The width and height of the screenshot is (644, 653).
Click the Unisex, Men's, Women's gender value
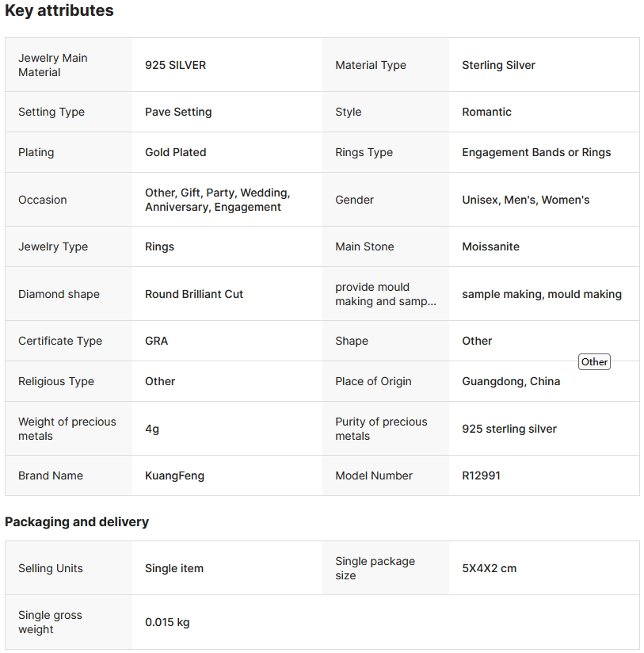525,200
